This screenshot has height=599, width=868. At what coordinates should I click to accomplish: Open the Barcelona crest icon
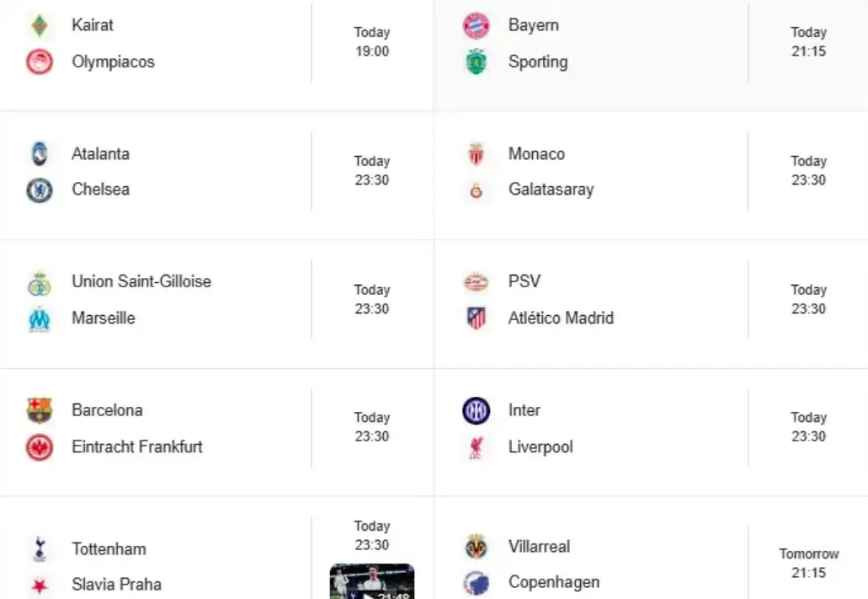pos(40,410)
